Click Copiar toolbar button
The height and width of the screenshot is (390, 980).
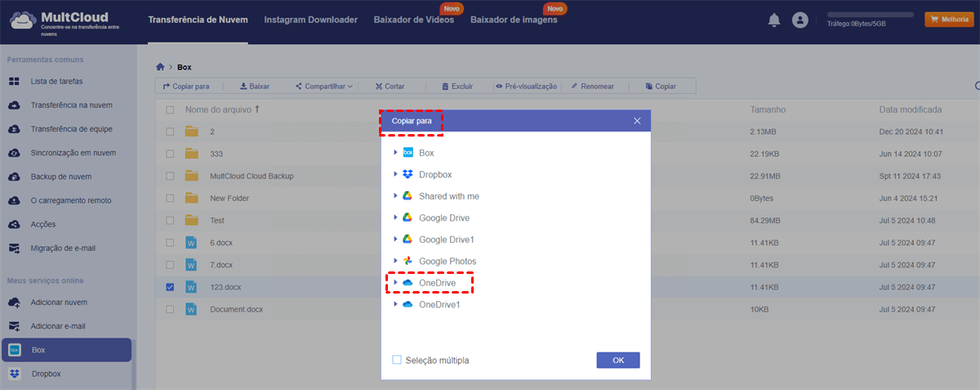pos(661,86)
